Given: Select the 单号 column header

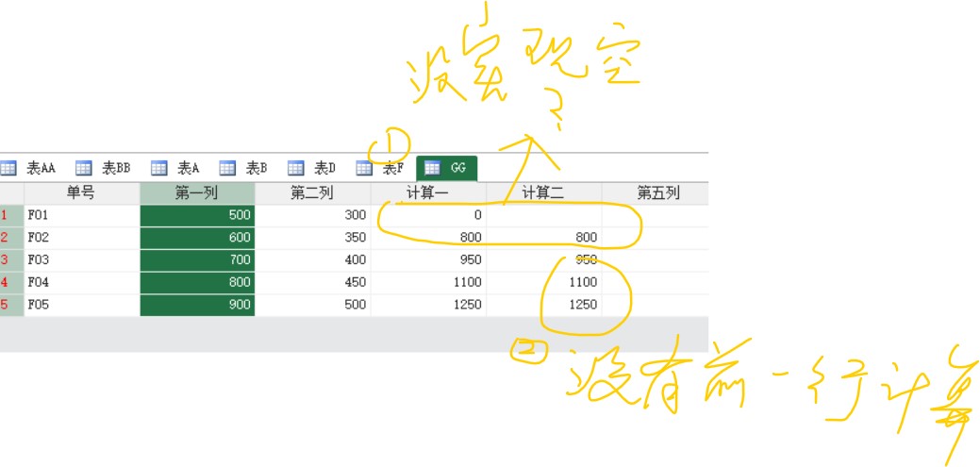Looking at the screenshot, I should pyautogui.click(x=82, y=193).
